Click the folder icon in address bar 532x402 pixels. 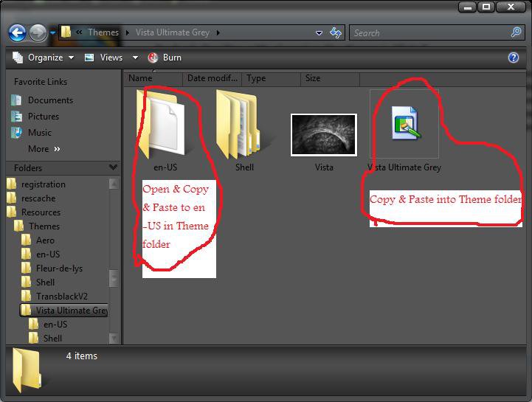(66, 32)
